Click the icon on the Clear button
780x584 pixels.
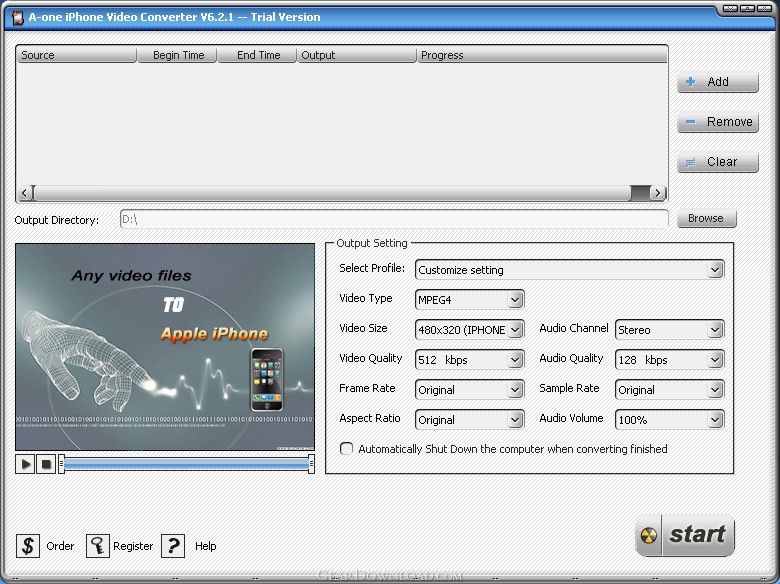coord(690,162)
